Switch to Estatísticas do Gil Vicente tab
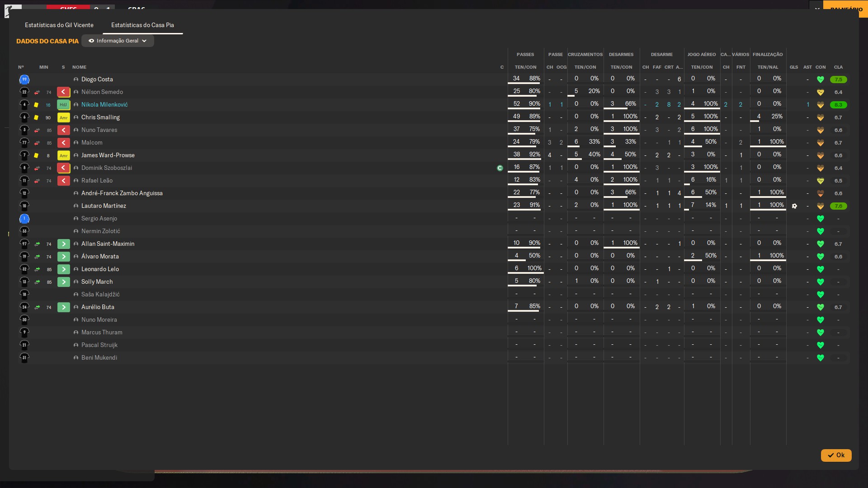The width and height of the screenshot is (868, 488). (59, 25)
